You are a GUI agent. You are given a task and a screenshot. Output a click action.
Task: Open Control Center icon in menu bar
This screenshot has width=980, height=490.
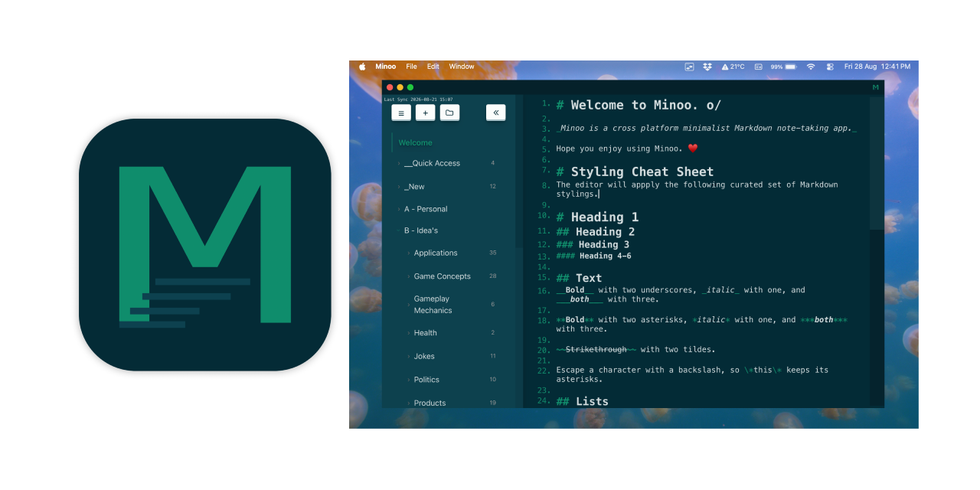click(x=830, y=67)
